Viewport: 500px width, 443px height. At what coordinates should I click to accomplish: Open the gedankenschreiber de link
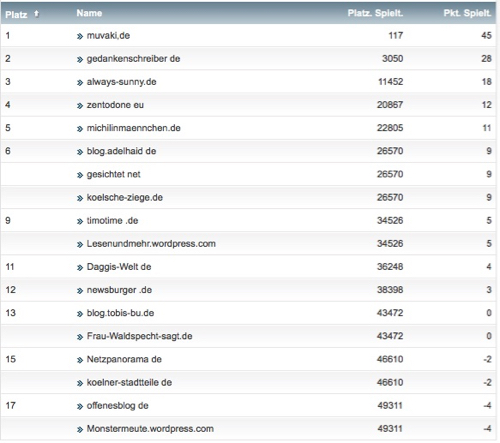133,59
